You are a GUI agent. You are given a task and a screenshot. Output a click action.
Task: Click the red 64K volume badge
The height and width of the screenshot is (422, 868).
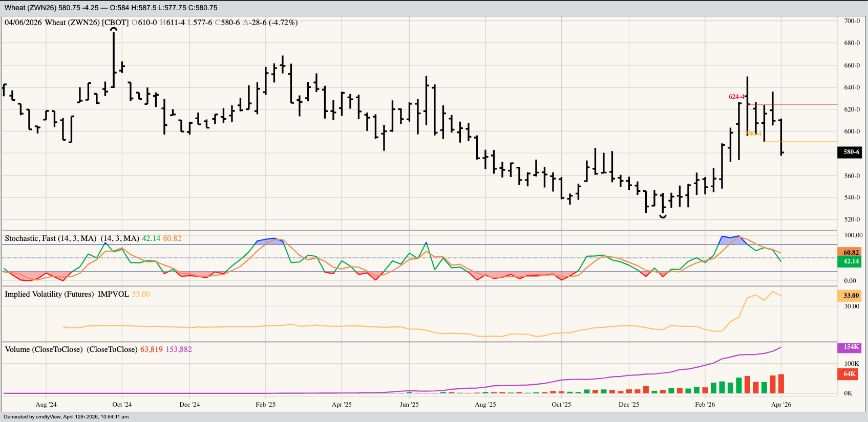pyautogui.click(x=849, y=374)
